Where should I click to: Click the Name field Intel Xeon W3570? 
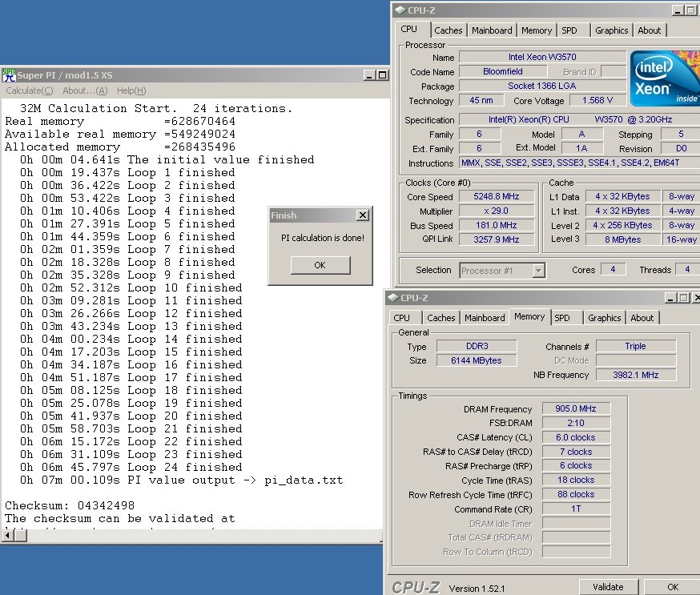coord(542,57)
